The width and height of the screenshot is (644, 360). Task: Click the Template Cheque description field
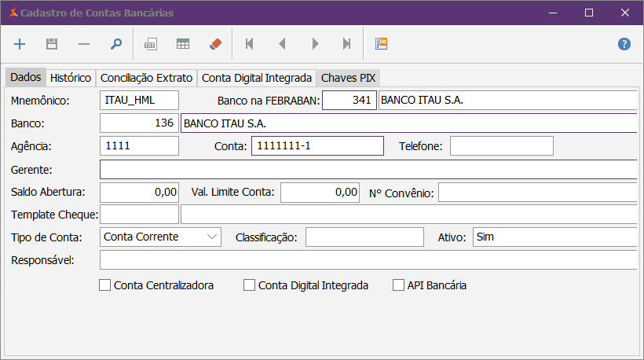point(409,215)
